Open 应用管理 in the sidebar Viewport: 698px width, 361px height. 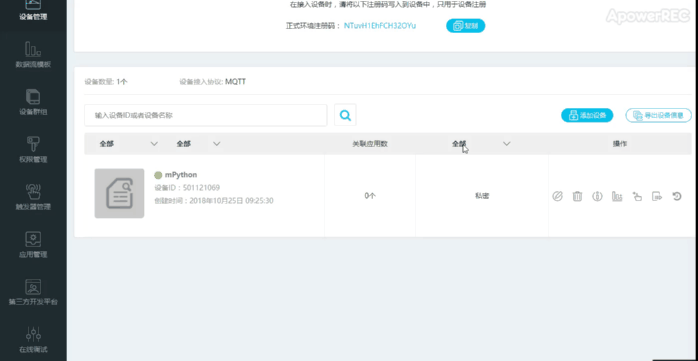point(33,245)
